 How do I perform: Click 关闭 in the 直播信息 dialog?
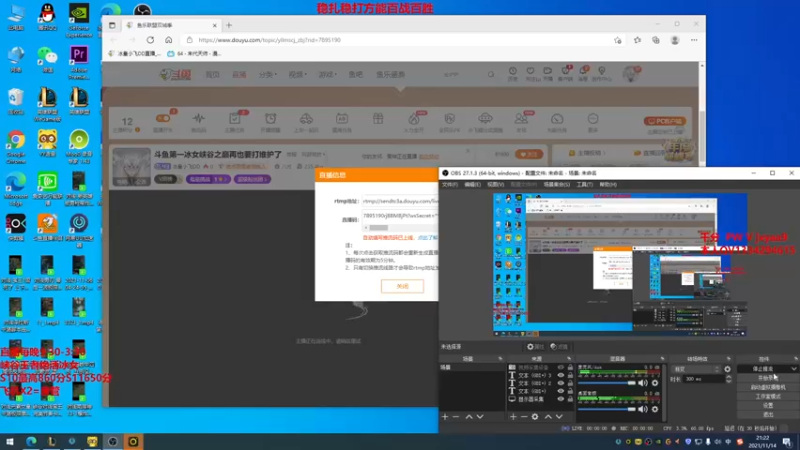tap(402, 286)
